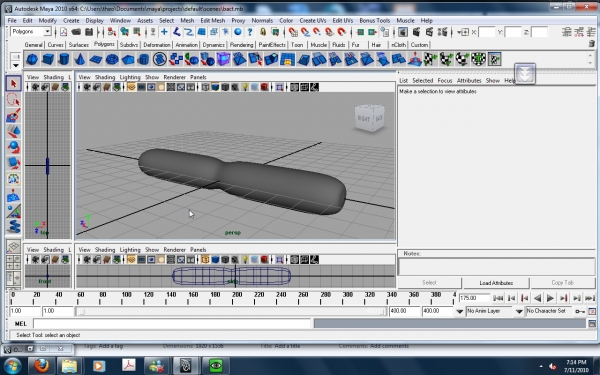Open Firefox from the Windows taskbar
This screenshot has height=375, width=600.
(41, 366)
